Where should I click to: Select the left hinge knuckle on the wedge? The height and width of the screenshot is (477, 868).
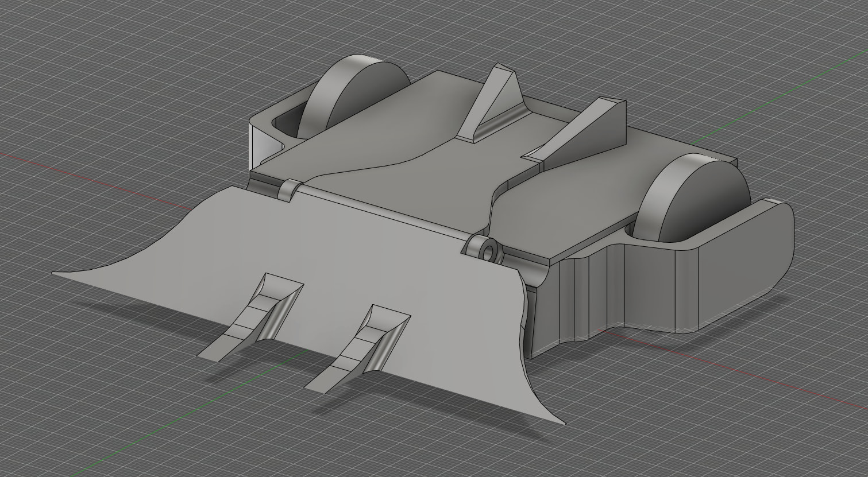[289, 189]
